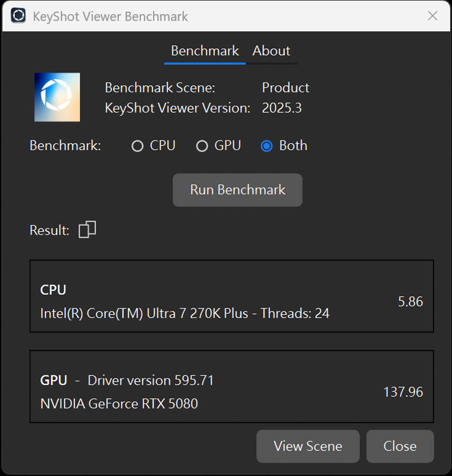Click the GPU score value 137.96
The image size is (452, 476).
403,392
